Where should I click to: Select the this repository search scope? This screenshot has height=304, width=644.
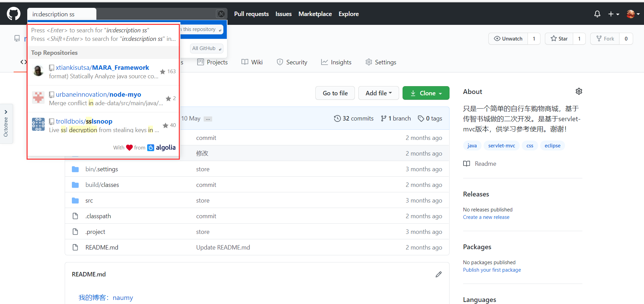pos(202,29)
